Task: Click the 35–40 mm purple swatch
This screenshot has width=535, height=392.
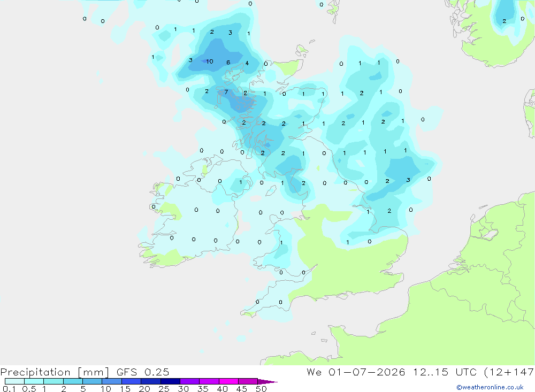Action: (x=209, y=381)
